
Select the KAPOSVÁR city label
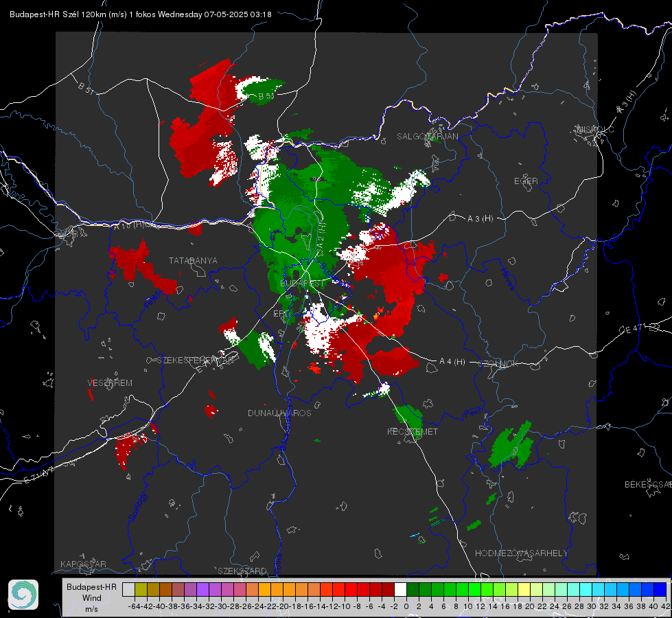[x=83, y=564]
